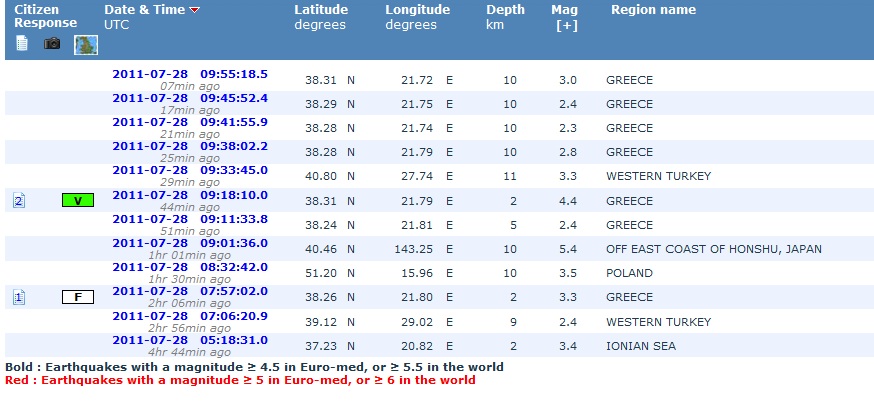Toggle sort order with red Date arrow

[194, 10]
